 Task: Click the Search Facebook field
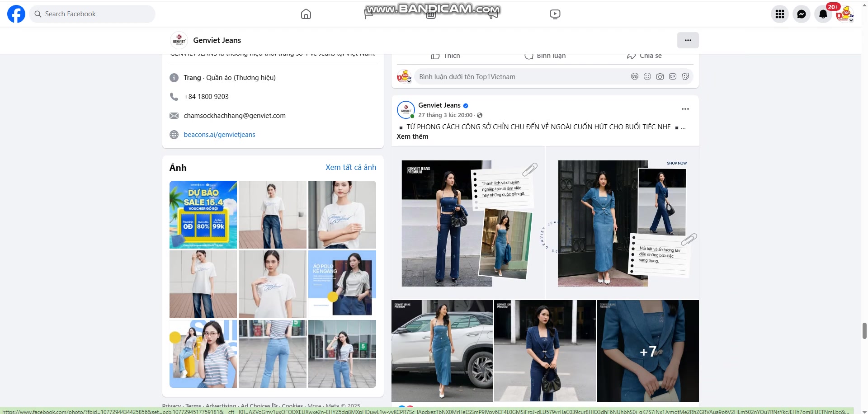coord(93,14)
